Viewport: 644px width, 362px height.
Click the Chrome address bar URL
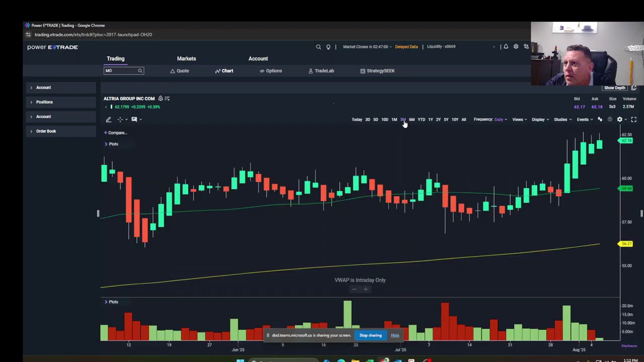pos(93,35)
